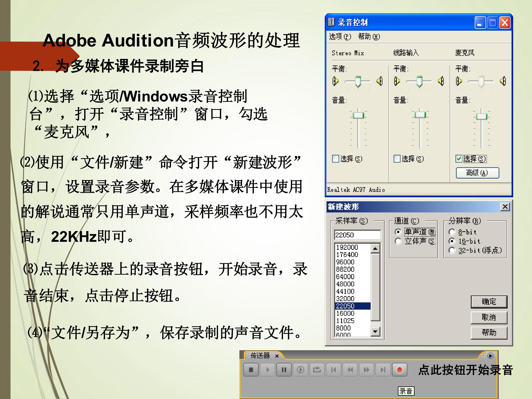Start recording with the red record button

(400, 370)
